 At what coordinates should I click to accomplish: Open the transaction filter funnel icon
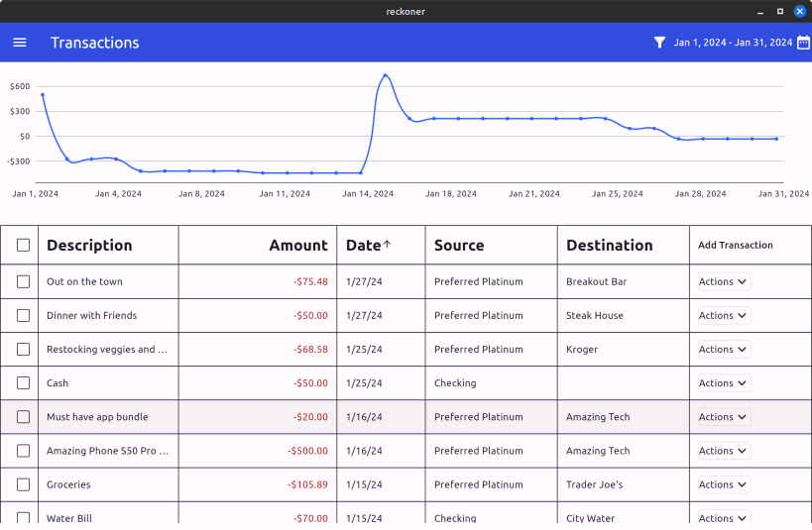pos(659,43)
